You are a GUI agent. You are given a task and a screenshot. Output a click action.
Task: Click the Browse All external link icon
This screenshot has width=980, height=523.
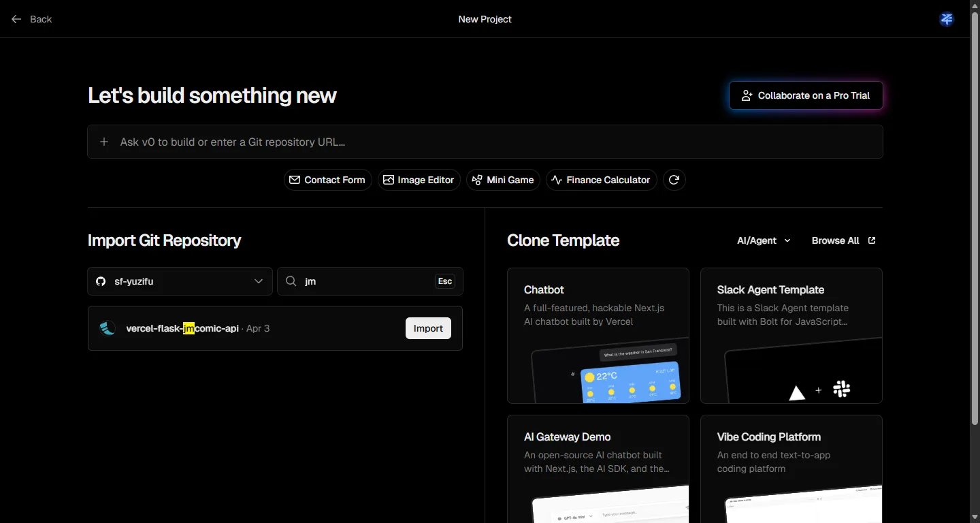point(872,240)
